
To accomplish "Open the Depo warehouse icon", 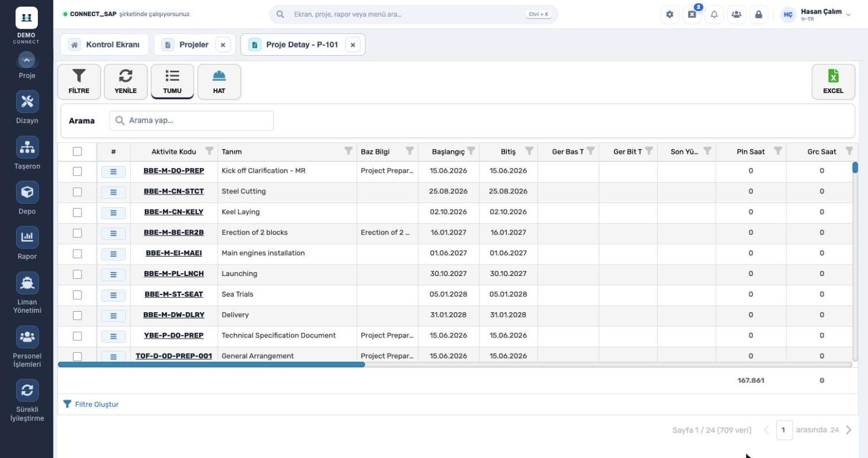I will tap(27, 192).
